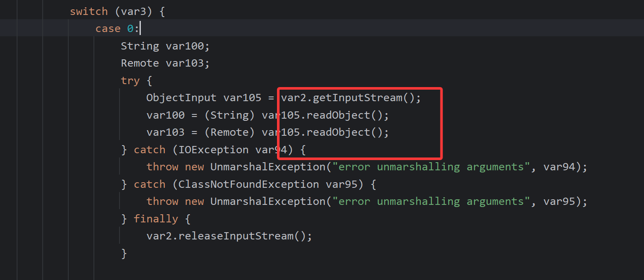
Task: Click the (String) cast expression
Action: [230, 115]
